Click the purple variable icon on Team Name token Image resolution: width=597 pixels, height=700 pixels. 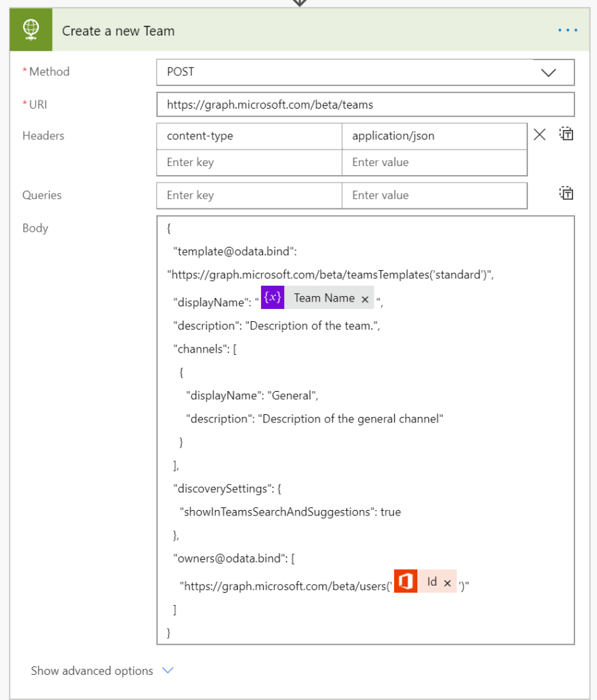pyautogui.click(x=273, y=298)
